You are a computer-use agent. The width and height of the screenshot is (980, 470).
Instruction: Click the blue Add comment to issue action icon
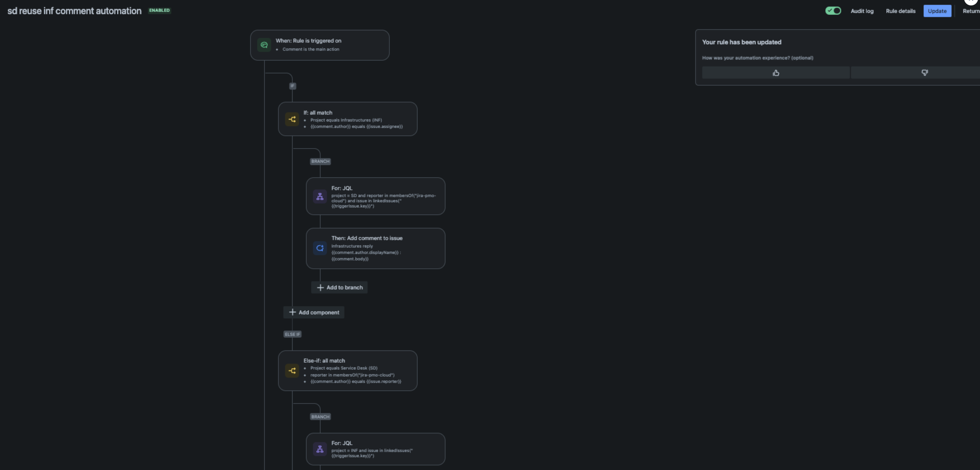320,248
